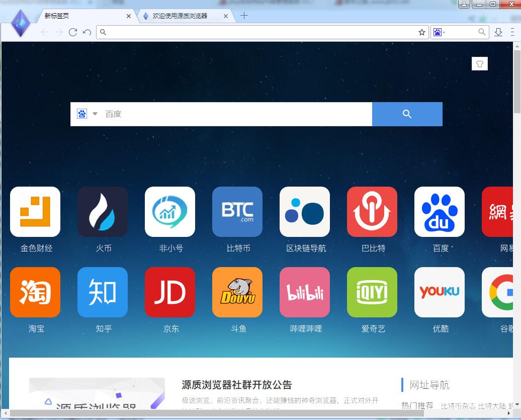This screenshot has width=521, height=420.
Task: Open the 淘宝 shortcut icon
Action: point(35,292)
